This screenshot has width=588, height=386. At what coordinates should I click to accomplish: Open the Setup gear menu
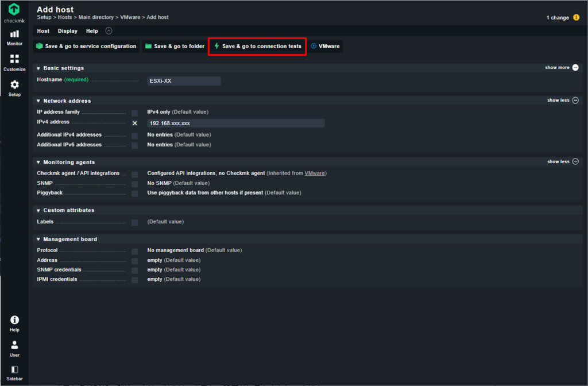point(14,88)
